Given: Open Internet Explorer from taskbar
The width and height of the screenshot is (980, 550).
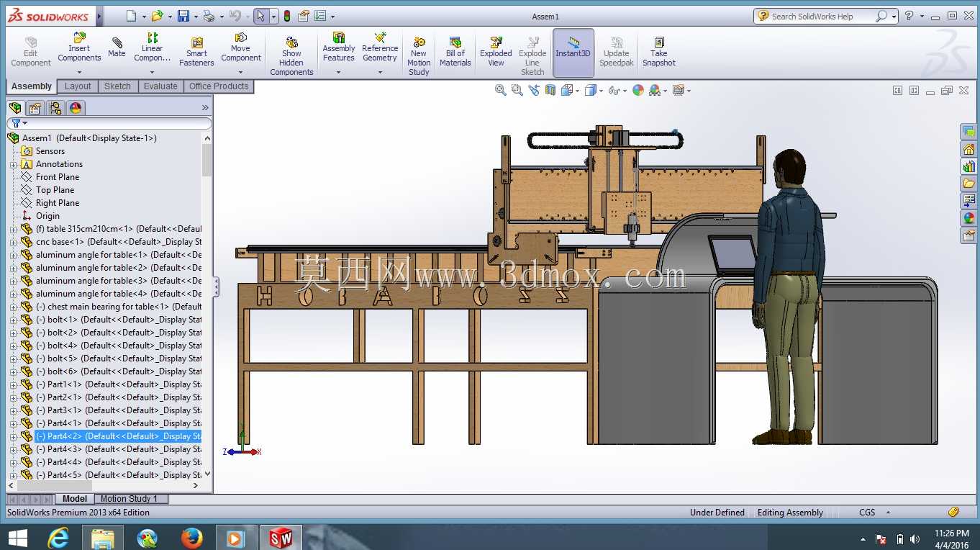Looking at the screenshot, I should pyautogui.click(x=58, y=537).
